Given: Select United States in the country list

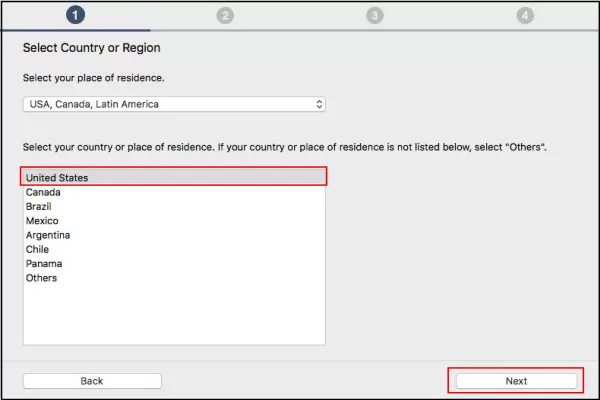Looking at the screenshot, I should [x=174, y=178].
